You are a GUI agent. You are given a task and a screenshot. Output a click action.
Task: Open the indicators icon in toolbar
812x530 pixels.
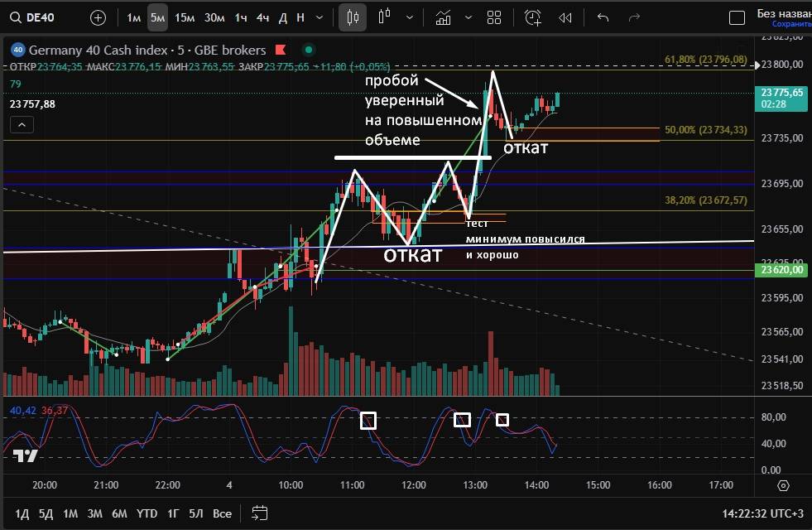coord(443,17)
